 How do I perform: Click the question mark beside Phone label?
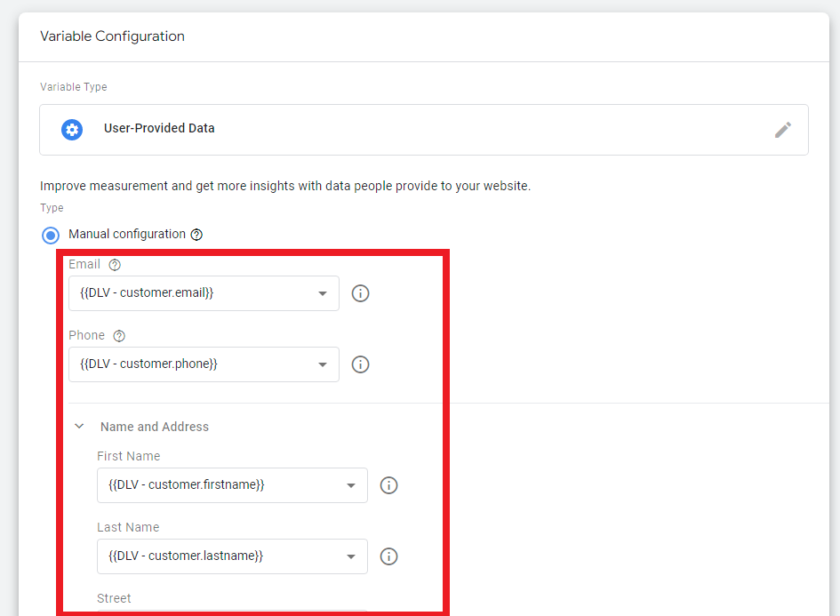point(119,336)
